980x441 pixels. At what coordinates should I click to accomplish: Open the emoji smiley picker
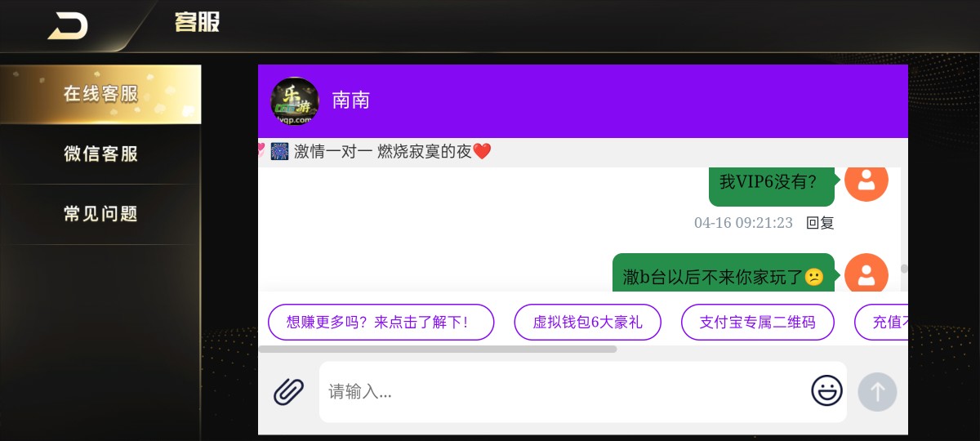826,390
